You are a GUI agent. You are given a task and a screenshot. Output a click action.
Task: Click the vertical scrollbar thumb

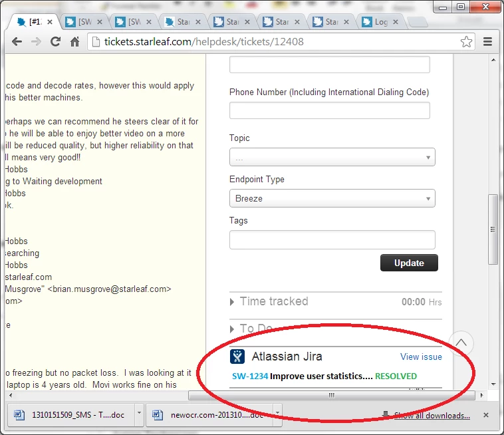pyautogui.click(x=493, y=229)
